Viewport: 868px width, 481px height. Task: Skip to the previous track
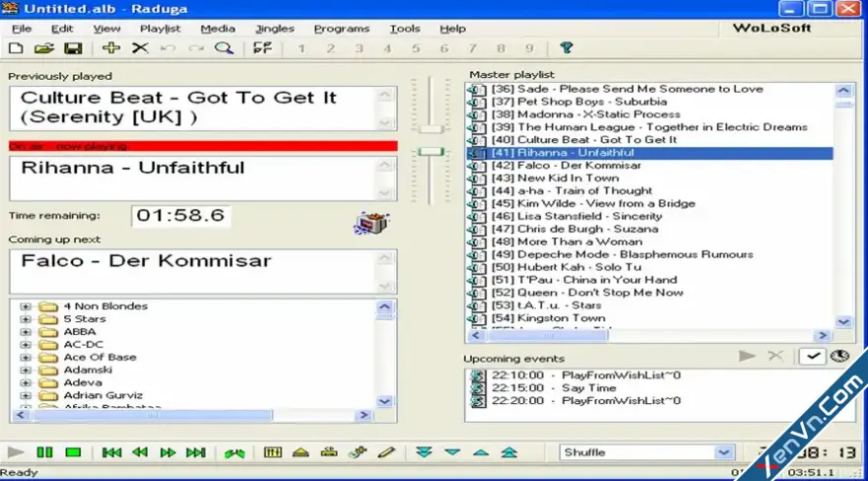click(111, 452)
